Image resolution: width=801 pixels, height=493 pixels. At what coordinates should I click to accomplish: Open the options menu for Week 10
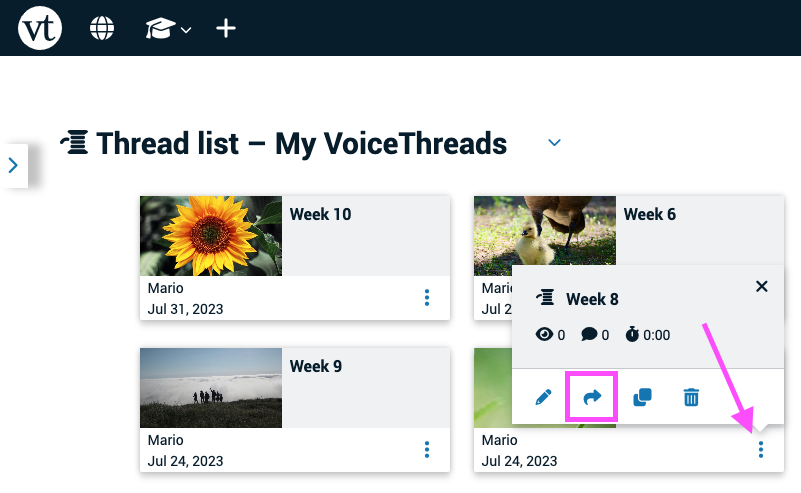pyautogui.click(x=427, y=297)
